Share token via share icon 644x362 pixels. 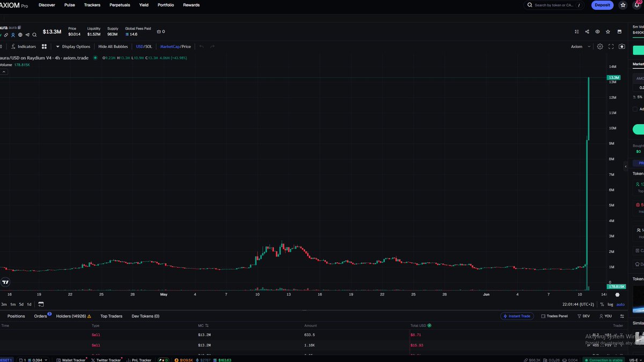pos(587,32)
